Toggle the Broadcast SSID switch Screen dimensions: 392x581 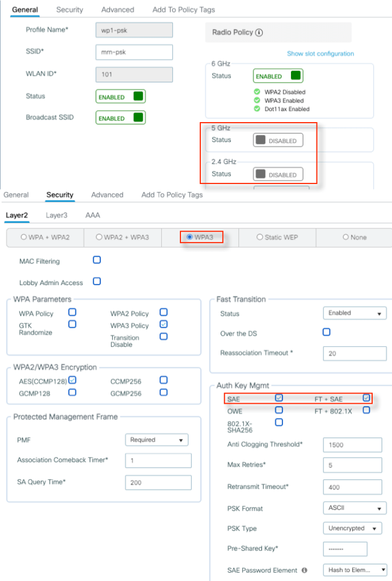click(x=121, y=118)
